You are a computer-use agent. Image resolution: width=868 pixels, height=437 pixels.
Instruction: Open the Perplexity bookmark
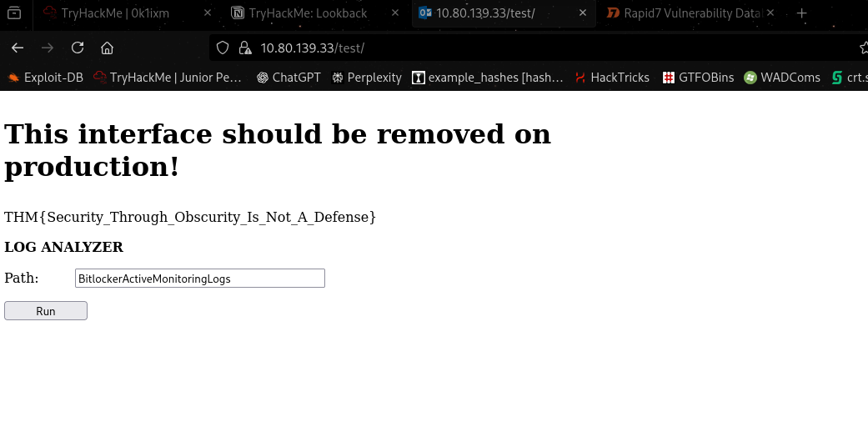tap(366, 78)
